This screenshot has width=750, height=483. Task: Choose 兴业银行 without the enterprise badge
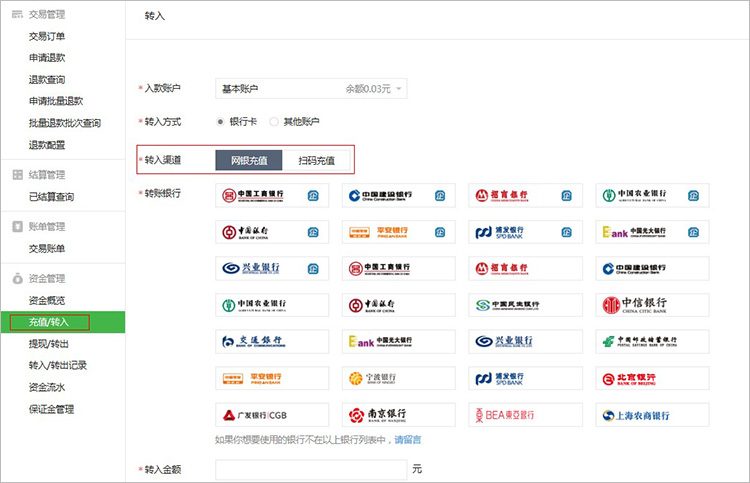tap(526, 341)
